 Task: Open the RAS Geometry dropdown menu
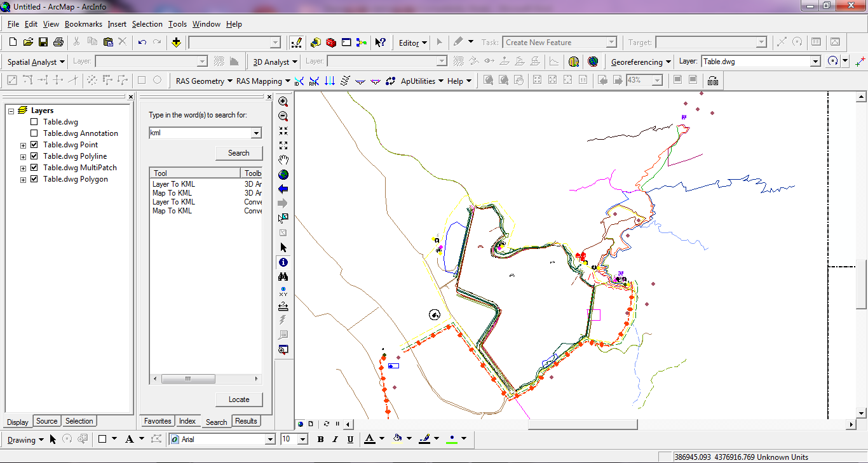[x=203, y=81]
